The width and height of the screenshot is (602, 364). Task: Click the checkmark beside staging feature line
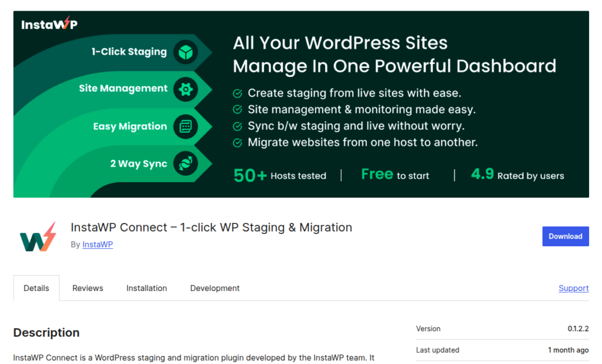(x=237, y=93)
